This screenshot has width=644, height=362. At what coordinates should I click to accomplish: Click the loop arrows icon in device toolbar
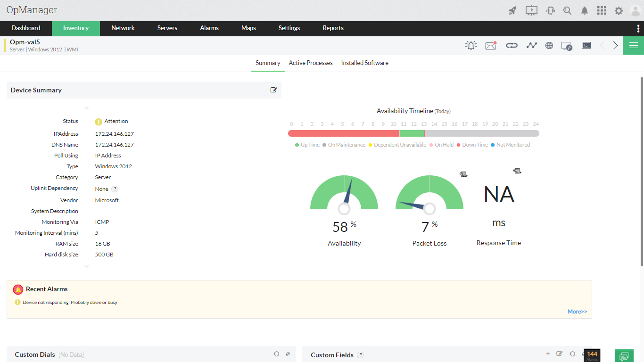point(512,45)
